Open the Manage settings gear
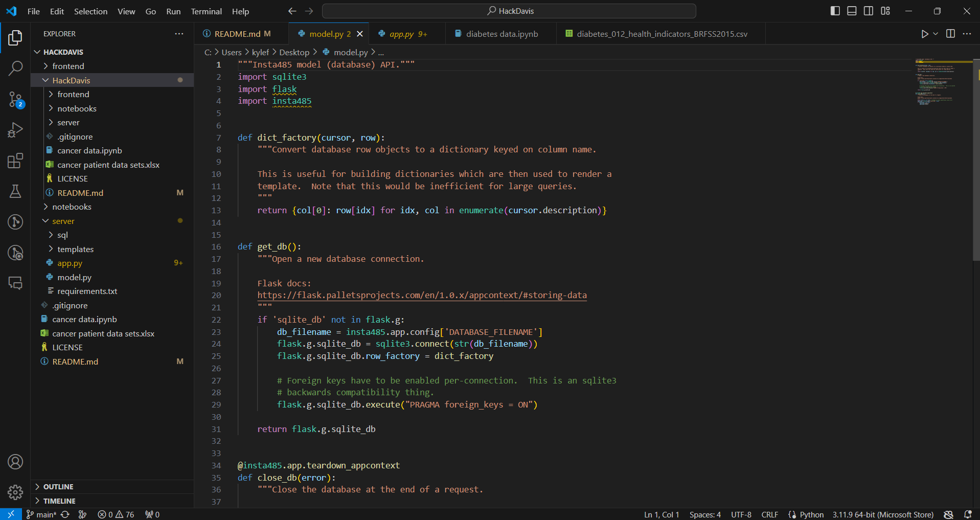Viewport: 980px width, 520px height. pos(15,492)
